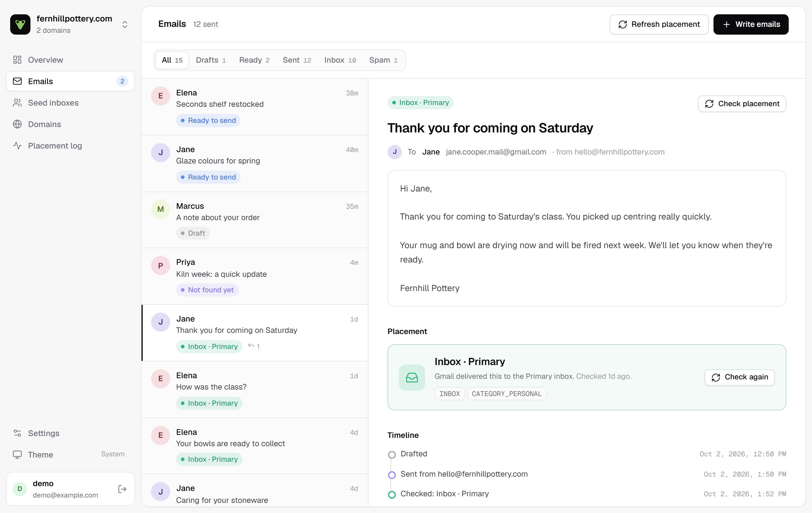
Task: Change the Theme System setting
Action: pyautogui.click(x=70, y=454)
